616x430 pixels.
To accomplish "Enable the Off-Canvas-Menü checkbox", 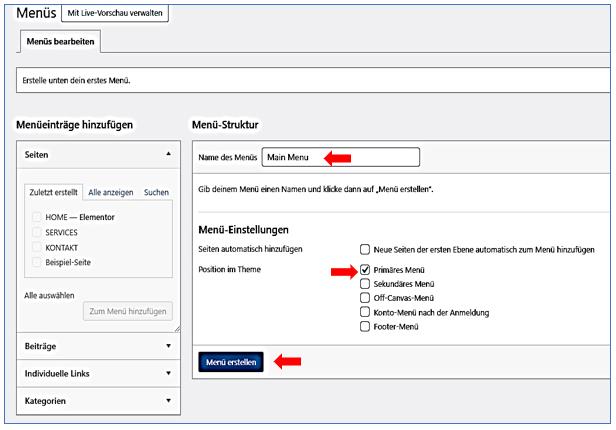I will coord(365,298).
